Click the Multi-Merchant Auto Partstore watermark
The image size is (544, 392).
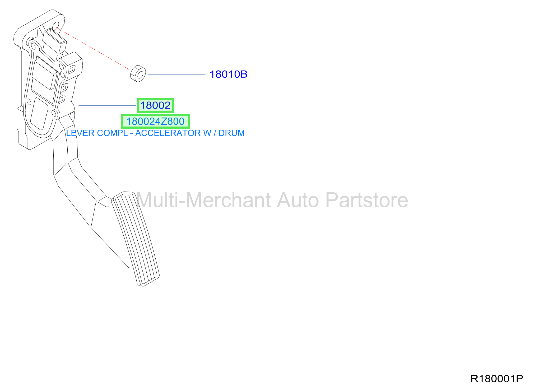272,200
